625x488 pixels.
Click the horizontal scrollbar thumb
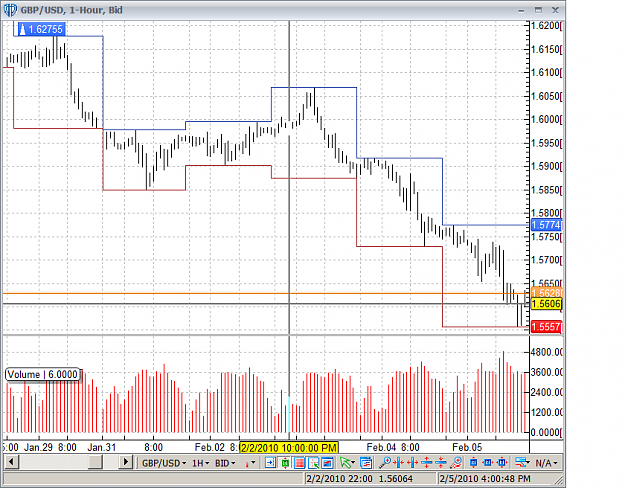tap(95, 462)
